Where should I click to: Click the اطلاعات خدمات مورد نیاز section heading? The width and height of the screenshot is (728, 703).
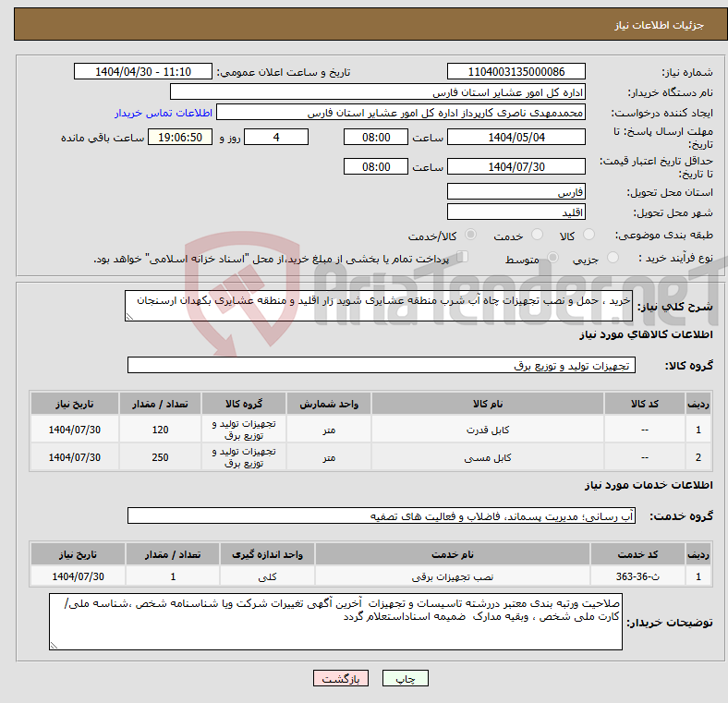click(x=649, y=485)
